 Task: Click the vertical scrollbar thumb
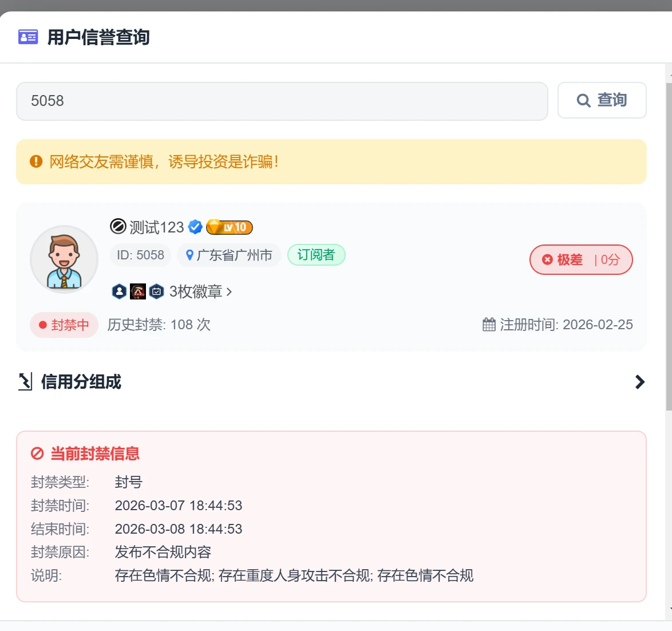tap(669, 246)
